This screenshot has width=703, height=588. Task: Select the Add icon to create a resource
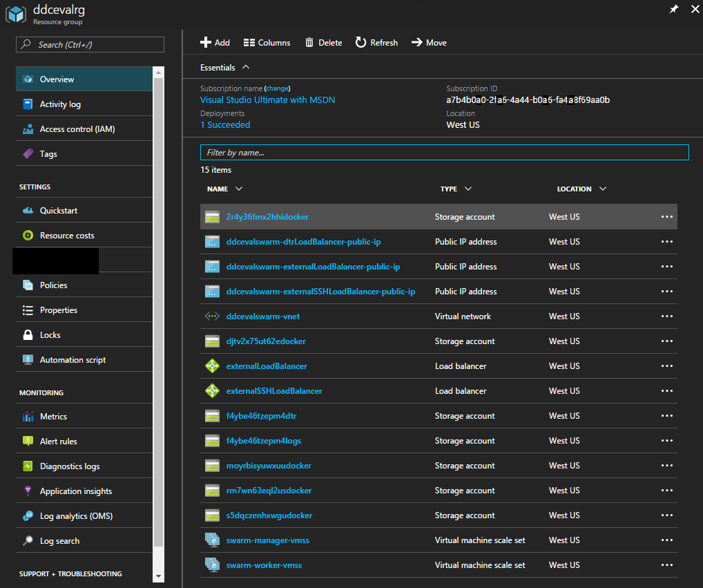click(204, 42)
